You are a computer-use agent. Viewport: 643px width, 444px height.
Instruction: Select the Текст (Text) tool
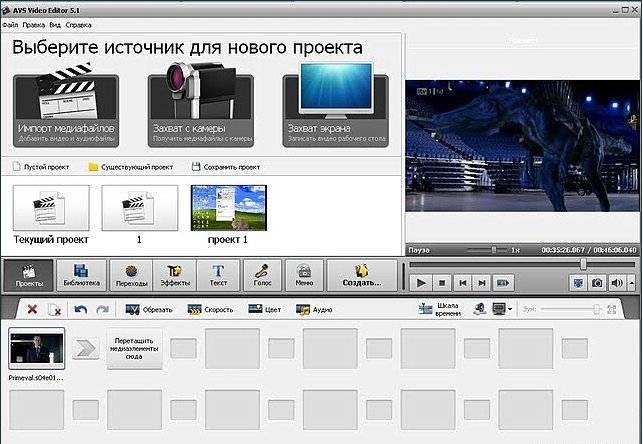[x=217, y=274]
